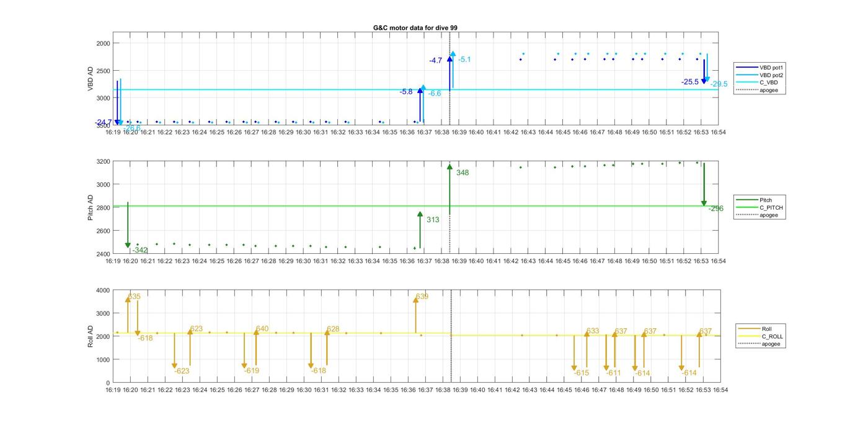Click the '628' roll annotation
This screenshot has height=430, width=868.
[x=333, y=329]
